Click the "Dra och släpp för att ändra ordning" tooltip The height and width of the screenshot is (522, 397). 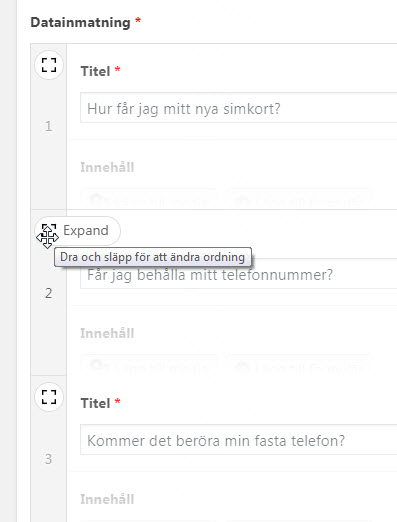click(153, 257)
